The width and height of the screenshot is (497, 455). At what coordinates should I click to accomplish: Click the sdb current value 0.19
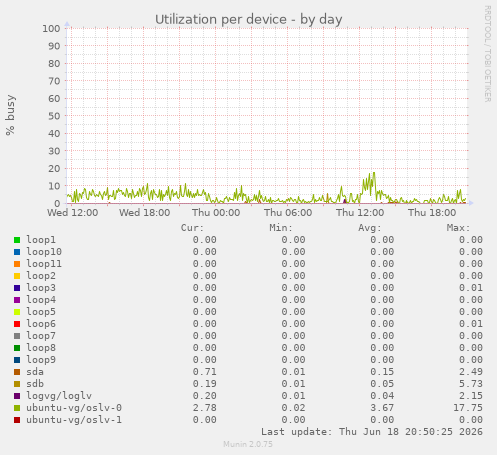pyautogui.click(x=205, y=384)
